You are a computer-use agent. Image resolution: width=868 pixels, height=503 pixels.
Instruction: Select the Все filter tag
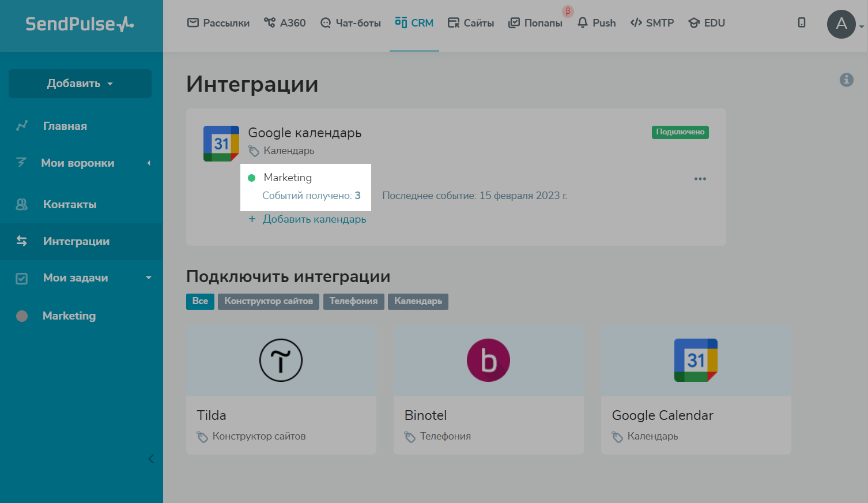(200, 301)
